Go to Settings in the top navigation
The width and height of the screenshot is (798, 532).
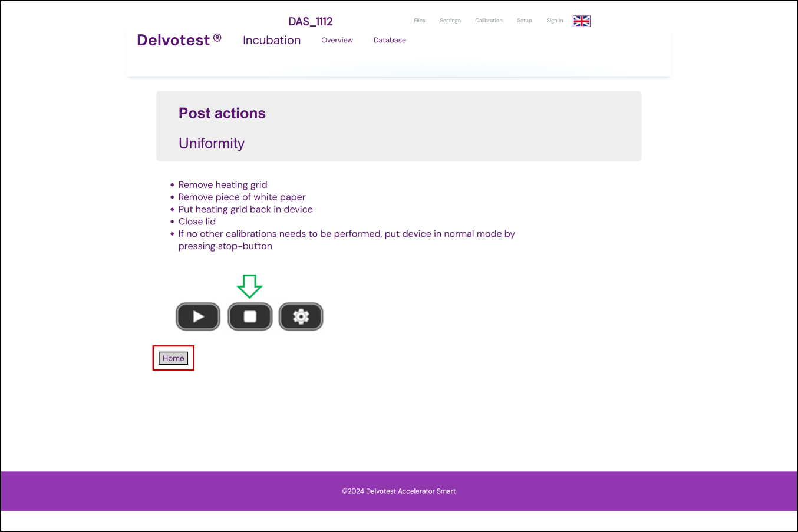point(450,21)
